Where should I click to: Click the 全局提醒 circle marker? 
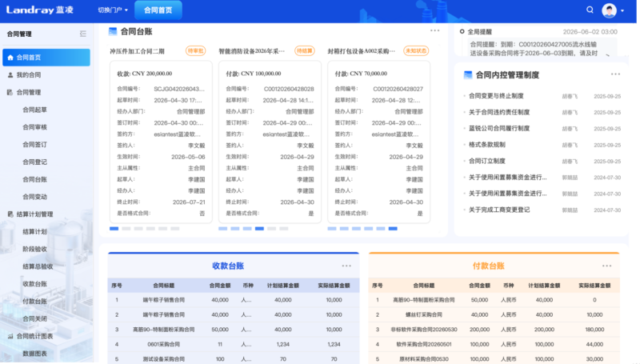coord(462,31)
